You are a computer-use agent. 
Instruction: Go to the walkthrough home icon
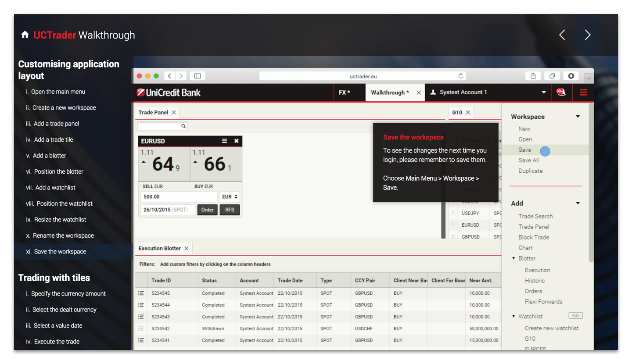25,35
